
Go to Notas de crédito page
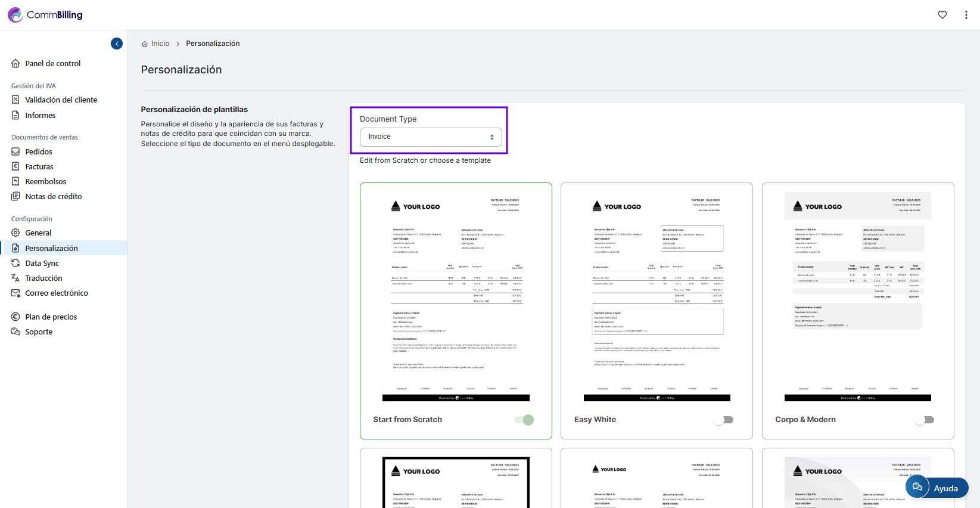click(53, 196)
